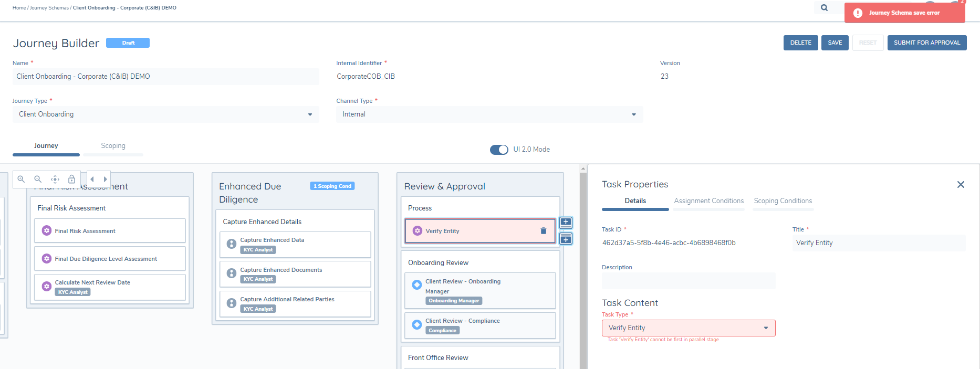The height and width of the screenshot is (369, 980).
Task: Click the fit-to-view center icon
Action: pos(55,179)
